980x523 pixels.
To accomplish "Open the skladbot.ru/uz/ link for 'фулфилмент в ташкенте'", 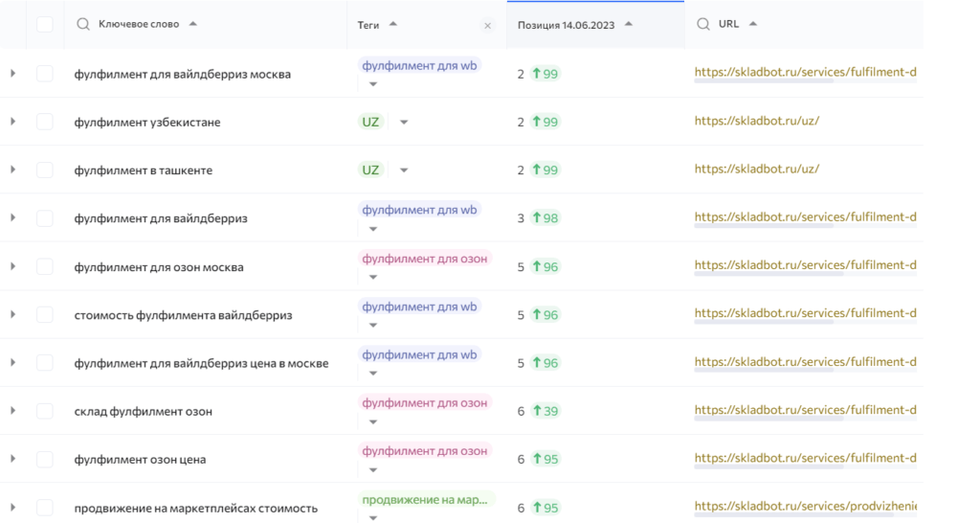I will [756, 169].
